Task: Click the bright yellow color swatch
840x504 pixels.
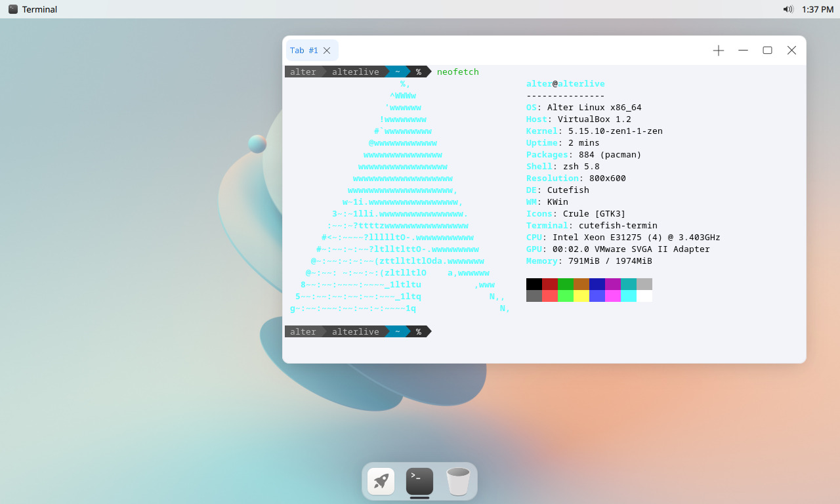Action: [581, 296]
